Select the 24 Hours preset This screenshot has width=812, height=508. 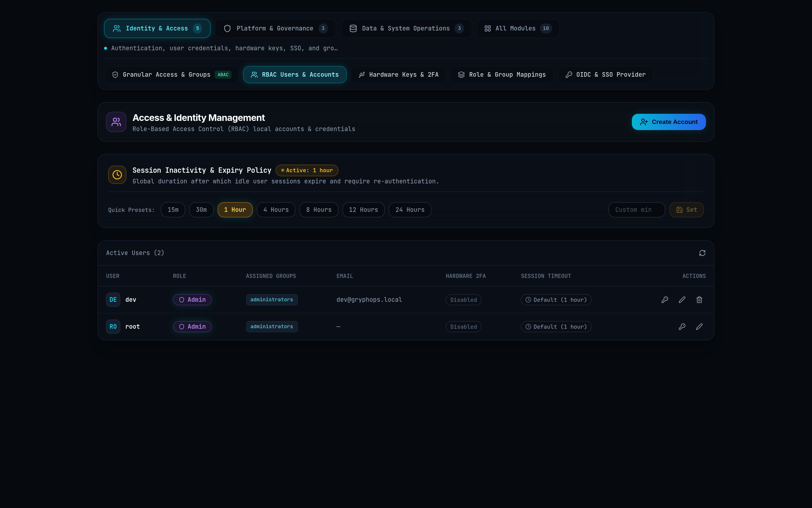click(410, 210)
